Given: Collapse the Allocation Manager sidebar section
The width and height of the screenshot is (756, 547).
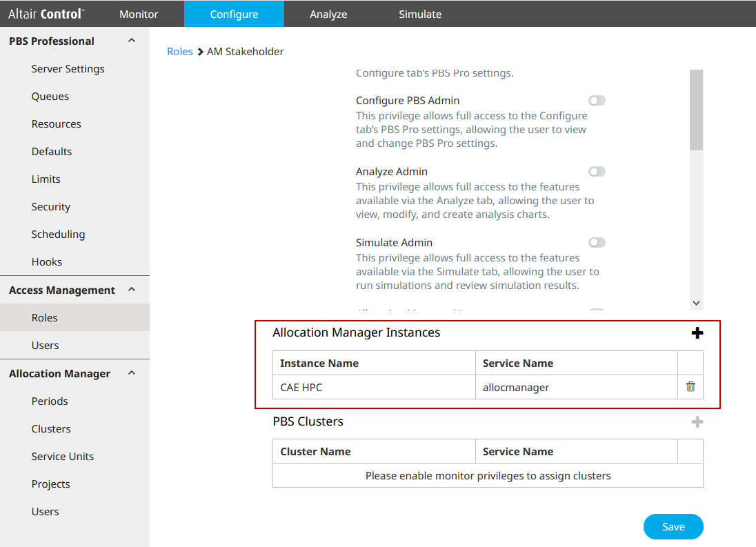Looking at the screenshot, I should tap(132, 373).
